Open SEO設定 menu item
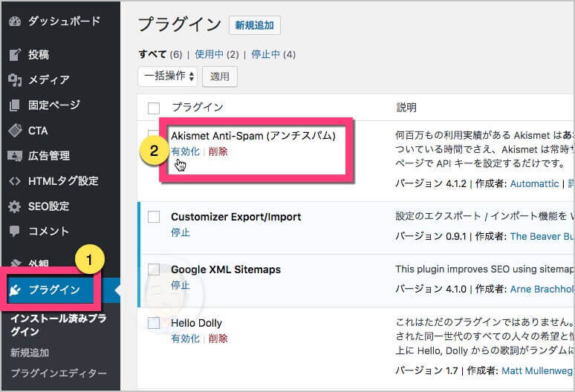The height and width of the screenshot is (392, 575). point(49,206)
